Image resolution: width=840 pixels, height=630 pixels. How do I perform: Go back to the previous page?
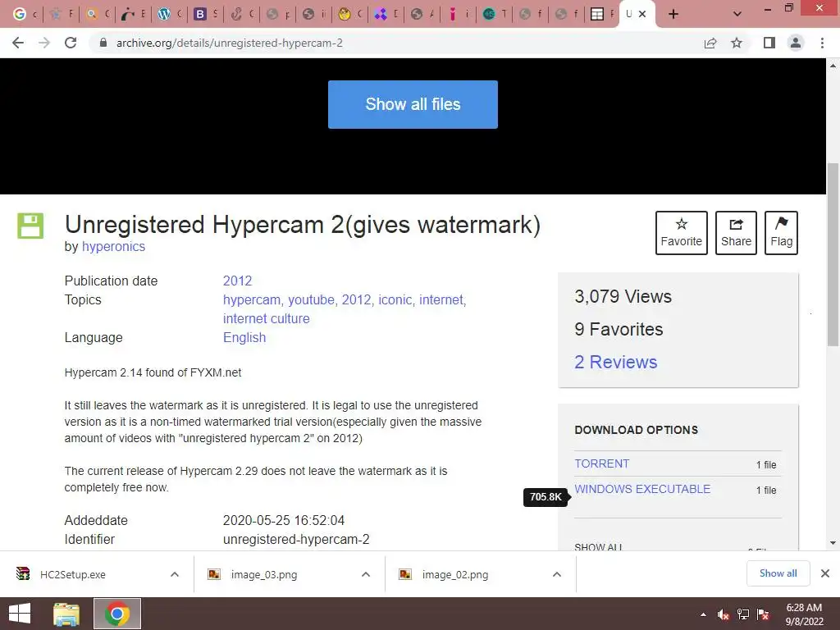point(18,43)
